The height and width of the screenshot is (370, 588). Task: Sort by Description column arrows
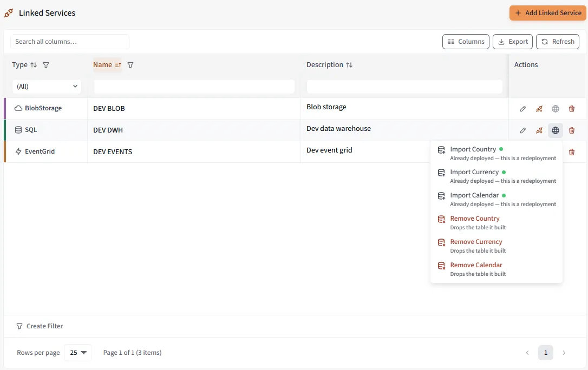pyautogui.click(x=349, y=65)
